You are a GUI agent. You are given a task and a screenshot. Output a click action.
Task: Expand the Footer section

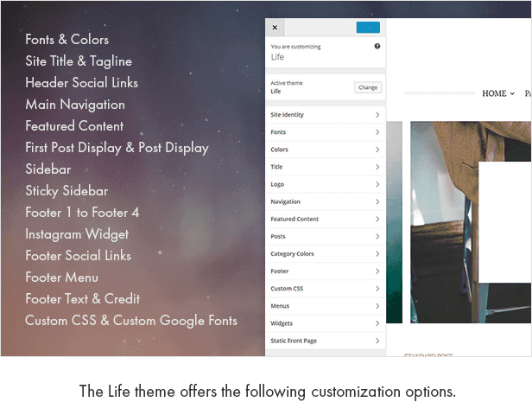325,271
